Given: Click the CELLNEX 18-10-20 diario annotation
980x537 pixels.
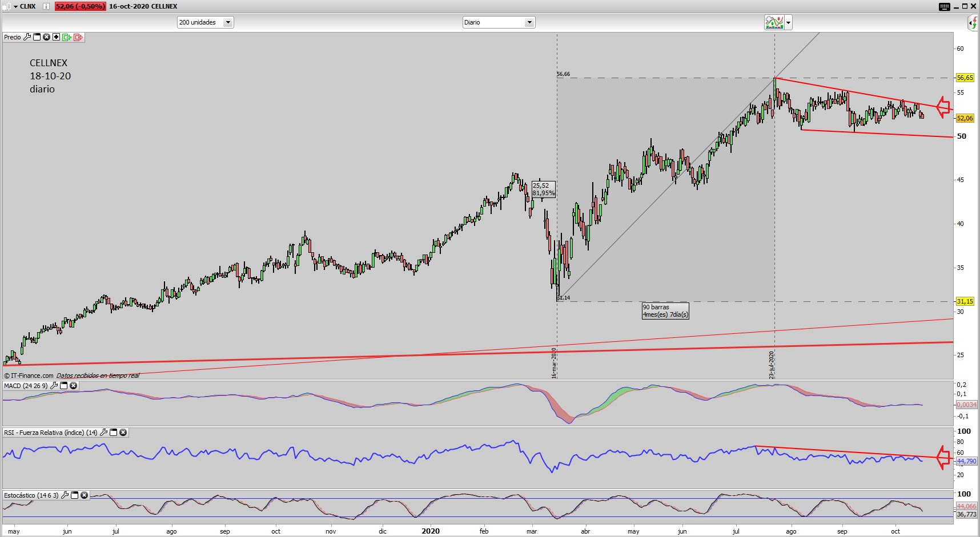Looking at the screenshot, I should click(50, 76).
